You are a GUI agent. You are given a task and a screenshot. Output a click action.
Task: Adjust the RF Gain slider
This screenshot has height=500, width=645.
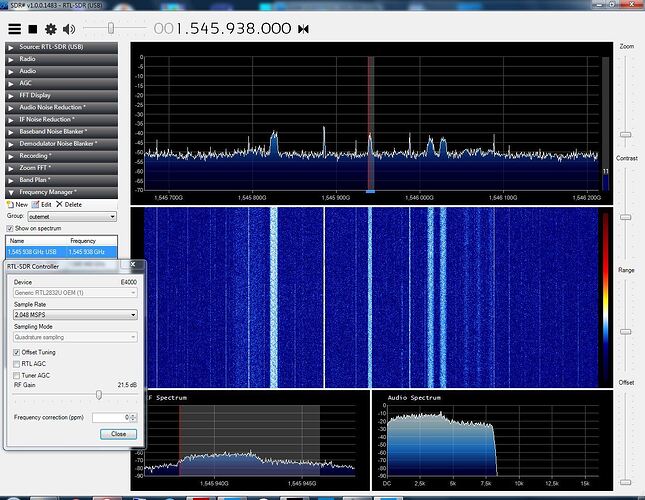pyautogui.click(x=99, y=395)
